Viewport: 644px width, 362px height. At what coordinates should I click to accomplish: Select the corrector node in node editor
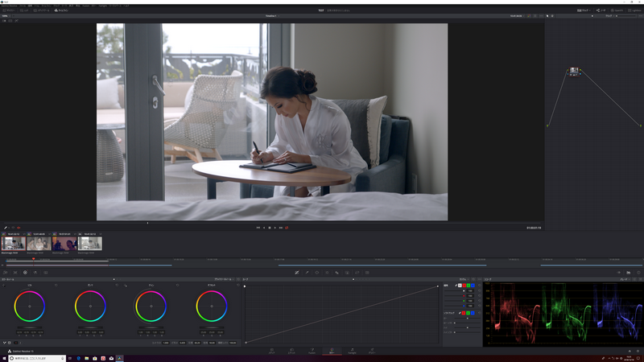coord(574,72)
